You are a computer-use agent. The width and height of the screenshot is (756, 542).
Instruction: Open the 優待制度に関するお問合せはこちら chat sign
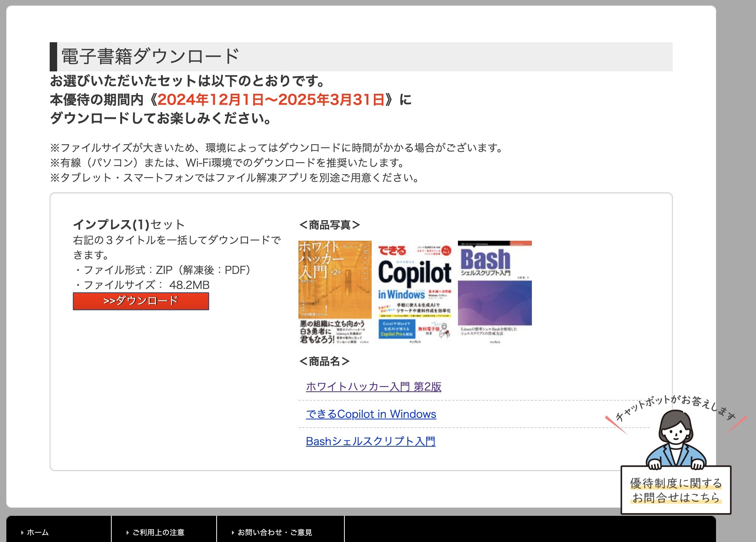675,490
